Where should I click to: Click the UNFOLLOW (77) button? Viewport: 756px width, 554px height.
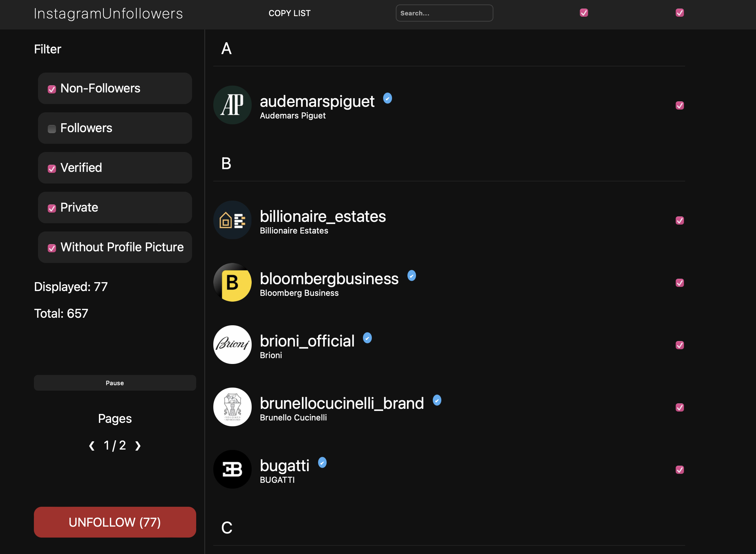click(115, 522)
